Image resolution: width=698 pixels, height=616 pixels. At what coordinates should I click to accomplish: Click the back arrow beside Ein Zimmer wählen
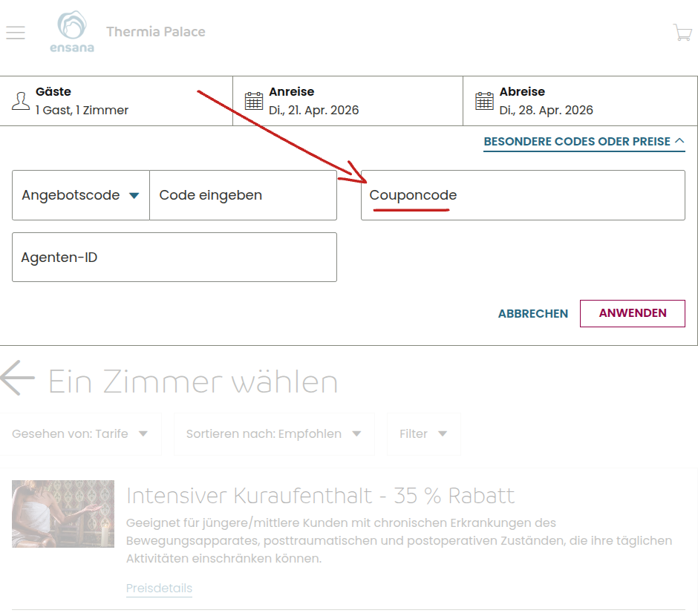(18, 378)
